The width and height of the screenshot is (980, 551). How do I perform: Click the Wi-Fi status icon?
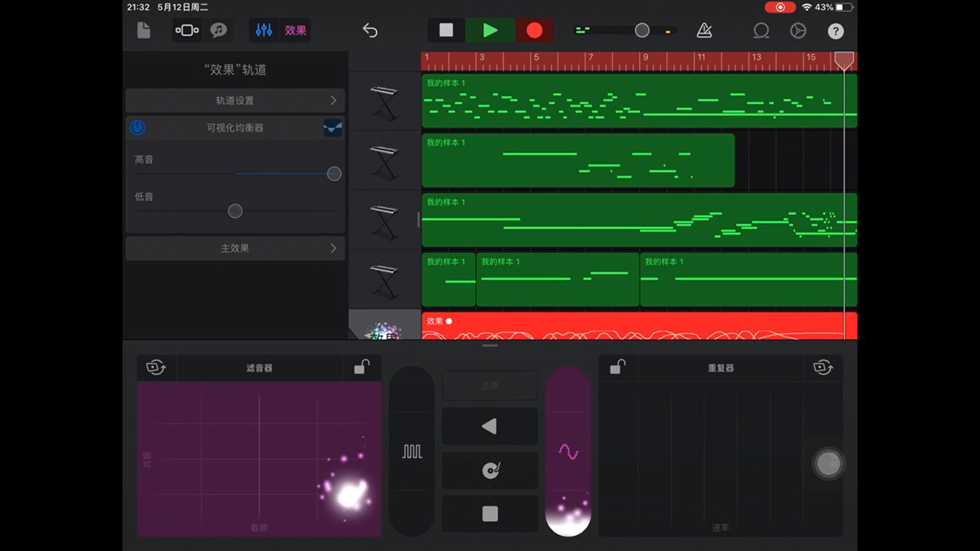pyautogui.click(x=807, y=7)
